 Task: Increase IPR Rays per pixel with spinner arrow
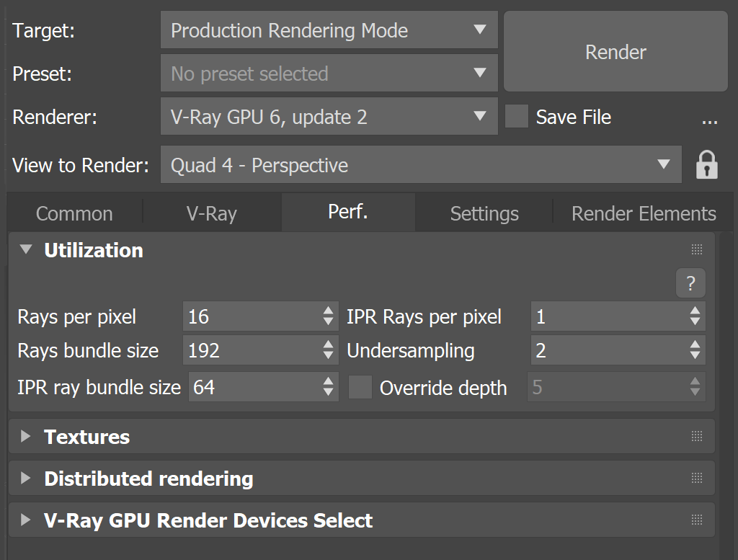click(695, 311)
